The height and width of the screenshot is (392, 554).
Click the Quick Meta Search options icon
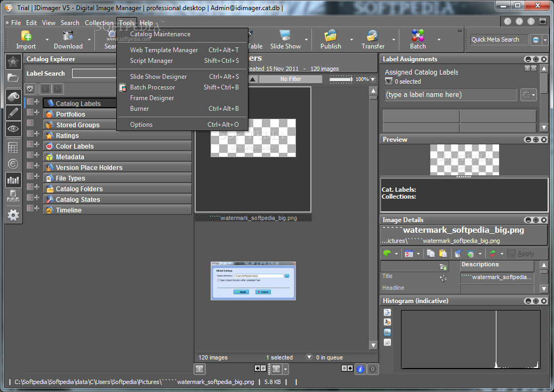[536, 39]
